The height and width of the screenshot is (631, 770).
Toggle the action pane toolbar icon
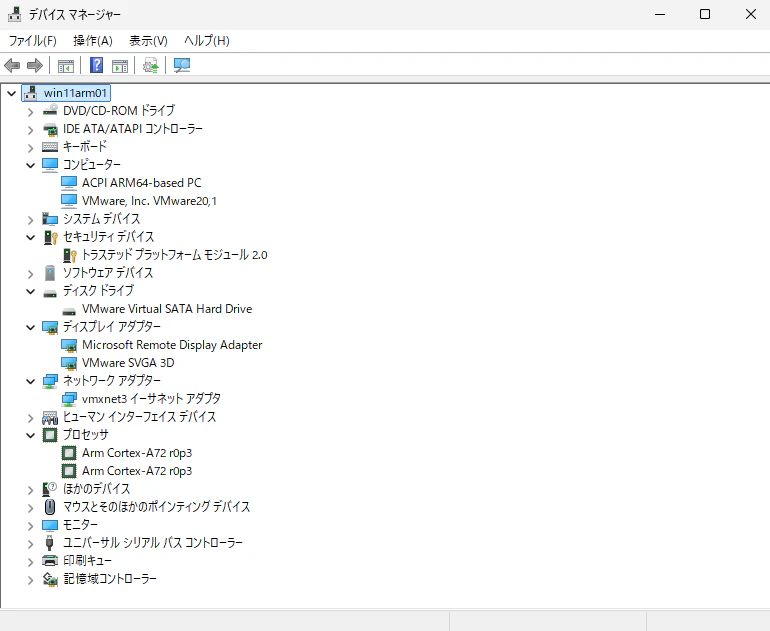coord(120,65)
